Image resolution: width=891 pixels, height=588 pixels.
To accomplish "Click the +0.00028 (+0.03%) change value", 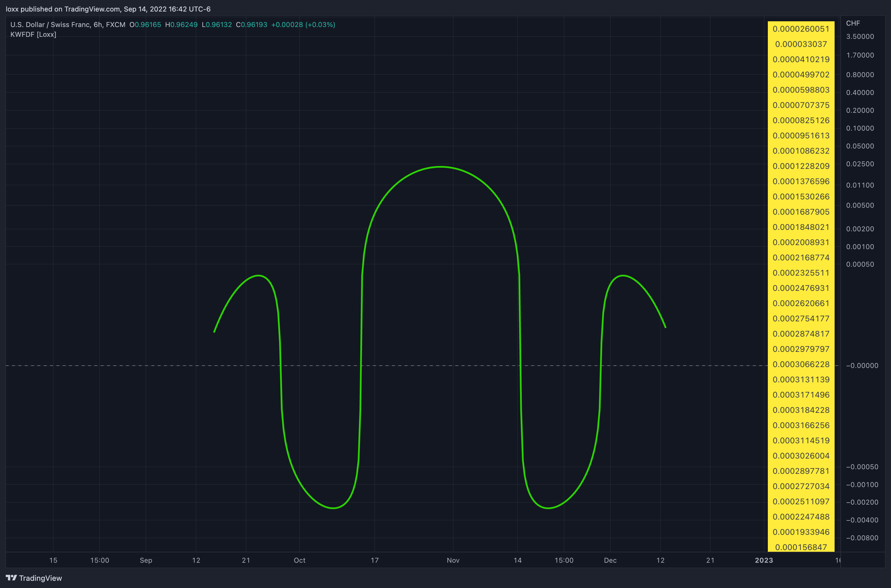I will coord(303,25).
